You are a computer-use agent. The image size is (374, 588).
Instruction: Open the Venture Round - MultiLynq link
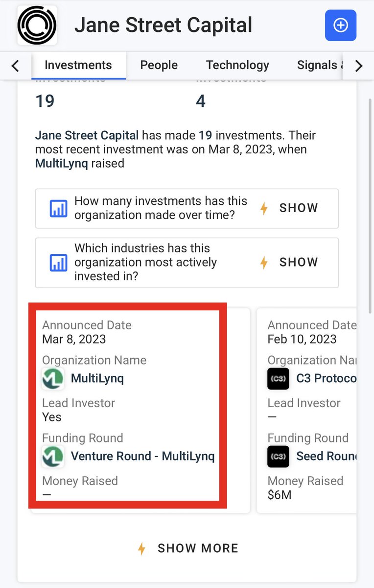[142, 456]
